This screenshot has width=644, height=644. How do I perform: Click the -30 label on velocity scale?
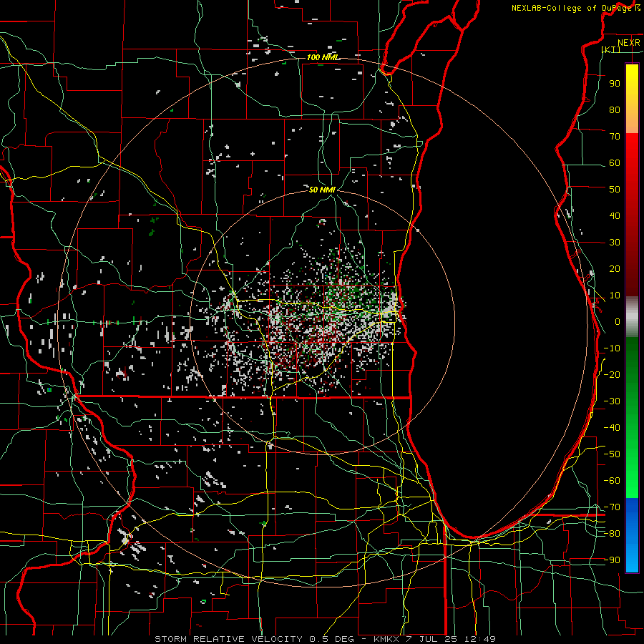pos(612,401)
